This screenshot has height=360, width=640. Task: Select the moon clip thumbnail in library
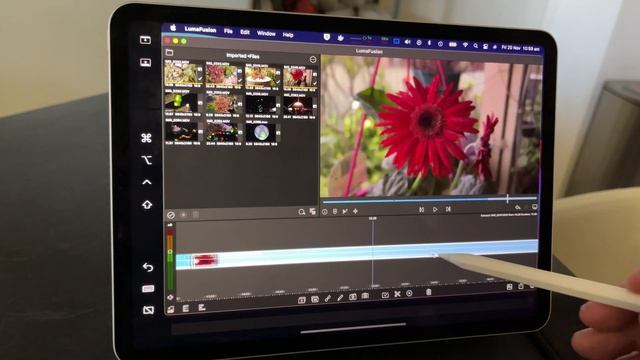pyautogui.click(x=261, y=132)
